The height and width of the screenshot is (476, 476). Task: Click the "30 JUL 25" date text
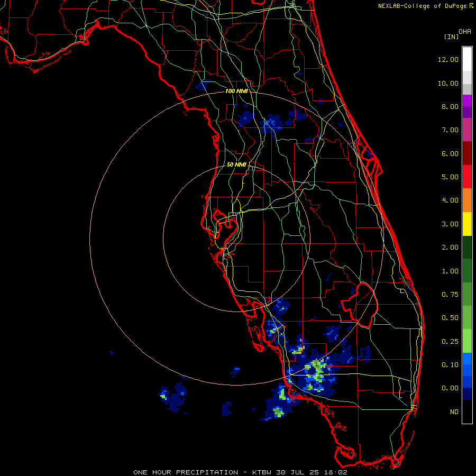[x=297, y=472]
